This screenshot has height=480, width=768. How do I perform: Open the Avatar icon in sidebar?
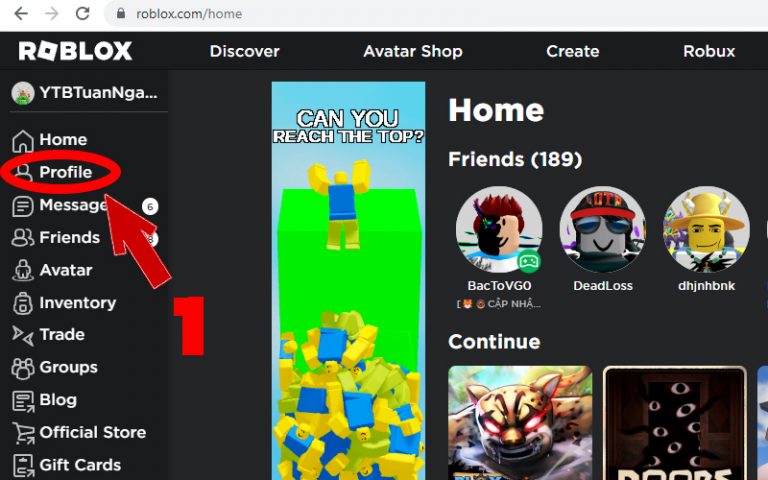22,270
